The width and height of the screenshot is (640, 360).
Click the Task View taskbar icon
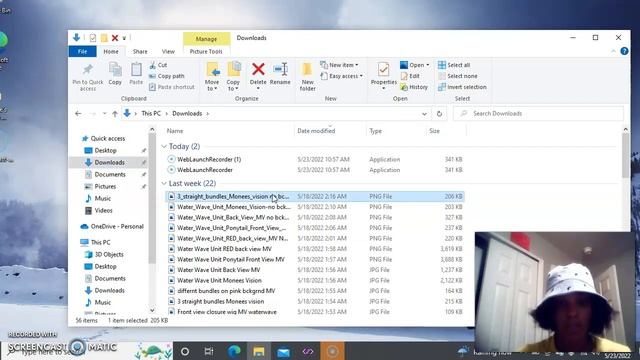(209, 351)
